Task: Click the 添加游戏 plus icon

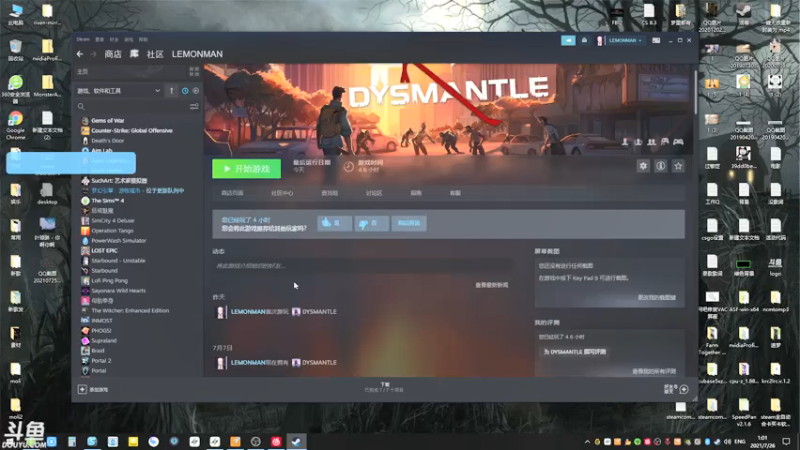Action: [82, 389]
